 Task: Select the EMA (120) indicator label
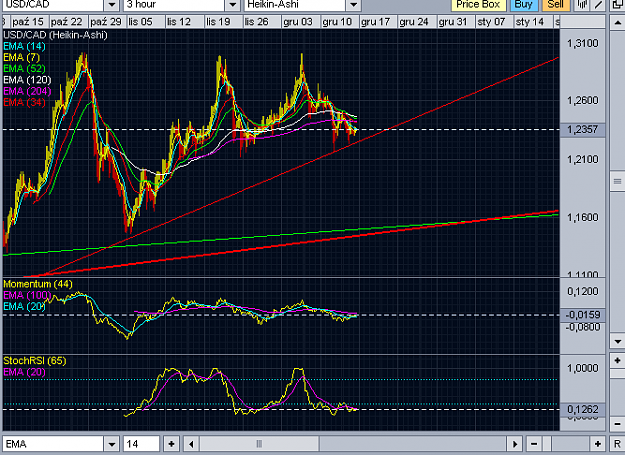point(27,80)
